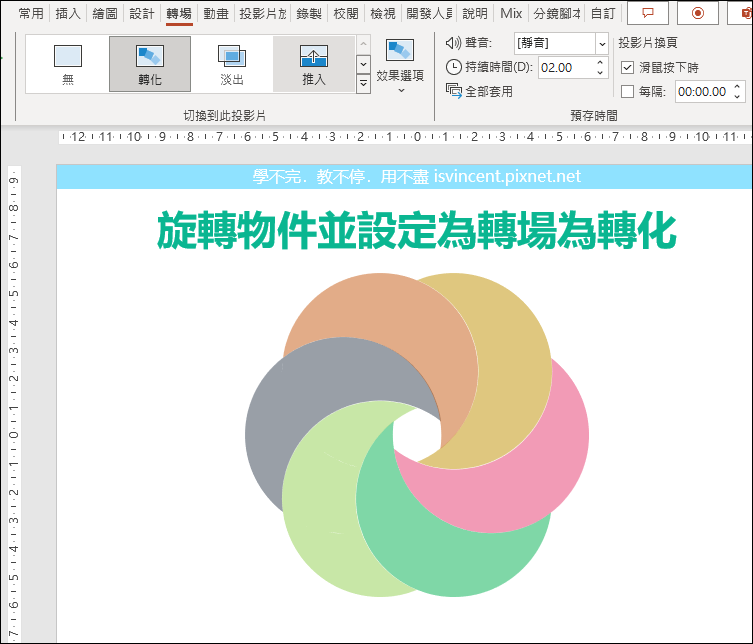Select the 轉場 tab
Viewport: 753px width, 644px height.
179,13
